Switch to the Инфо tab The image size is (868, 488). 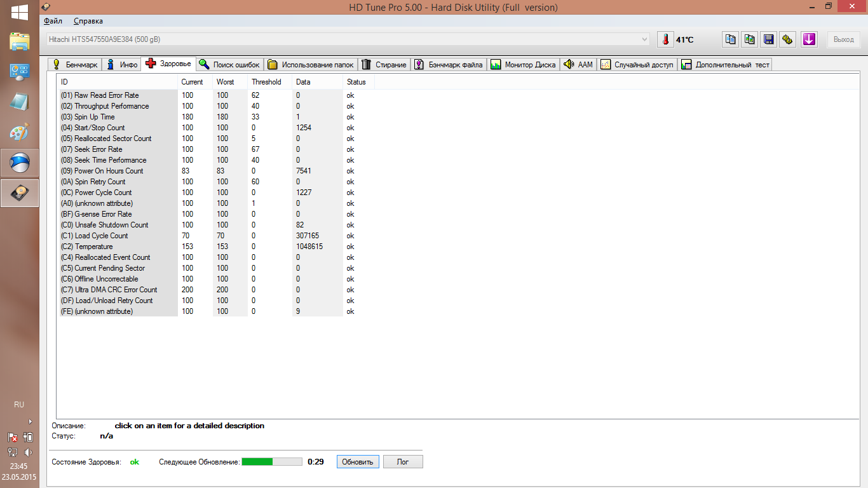pyautogui.click(x=121, y=65)
